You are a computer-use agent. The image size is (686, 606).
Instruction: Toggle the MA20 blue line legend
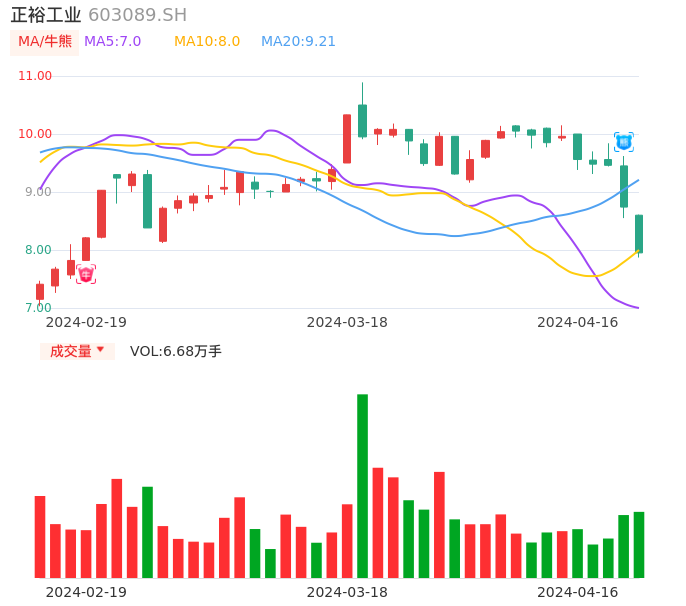click(x=298, y=42)
